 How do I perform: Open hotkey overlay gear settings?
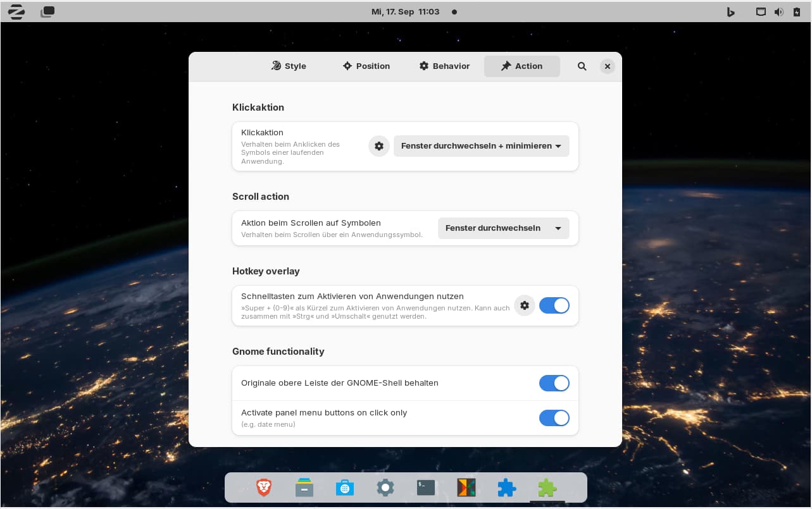[x=524, y=305]
